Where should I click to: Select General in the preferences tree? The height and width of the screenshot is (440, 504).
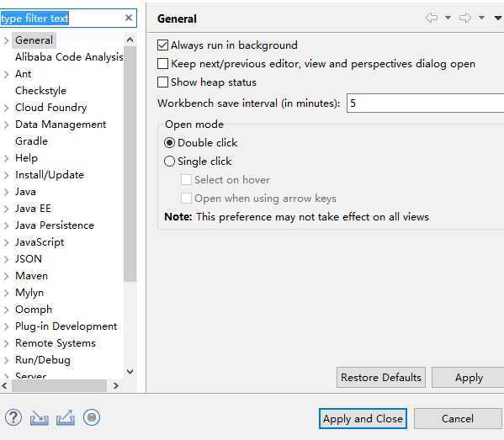pos(34,40)
